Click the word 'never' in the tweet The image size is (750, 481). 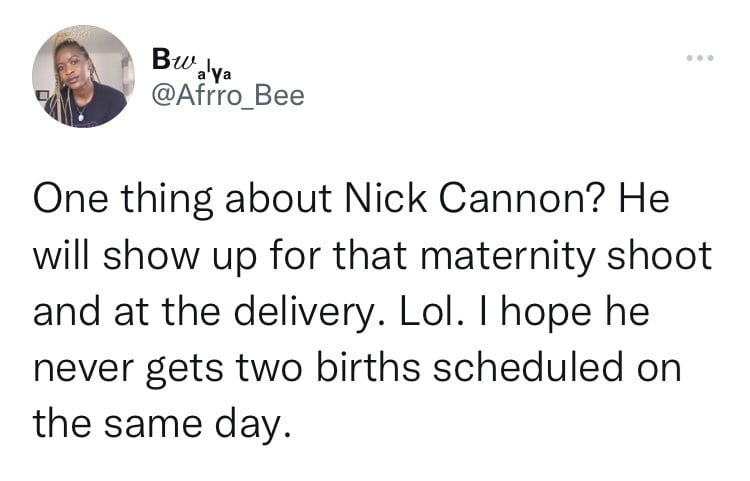pyautogui.click(x=83, y=370)
